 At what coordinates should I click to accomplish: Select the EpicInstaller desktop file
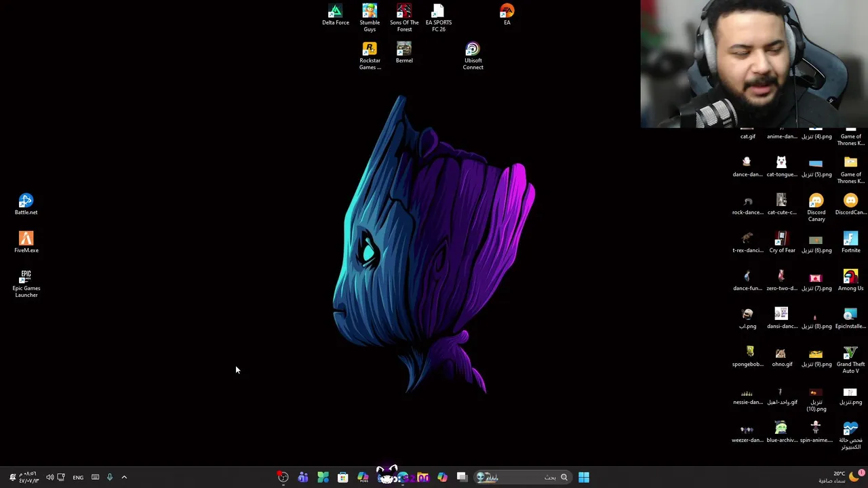850,319
